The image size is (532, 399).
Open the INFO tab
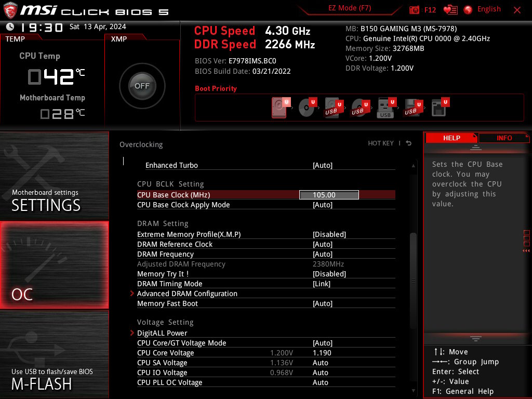[x=504, y=138]
